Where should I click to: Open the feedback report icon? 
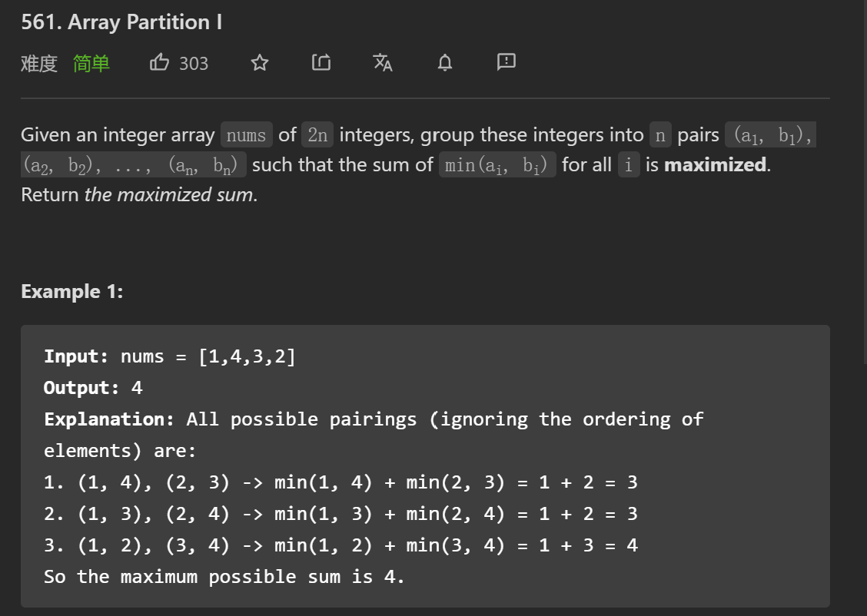[x=506, y=62]
